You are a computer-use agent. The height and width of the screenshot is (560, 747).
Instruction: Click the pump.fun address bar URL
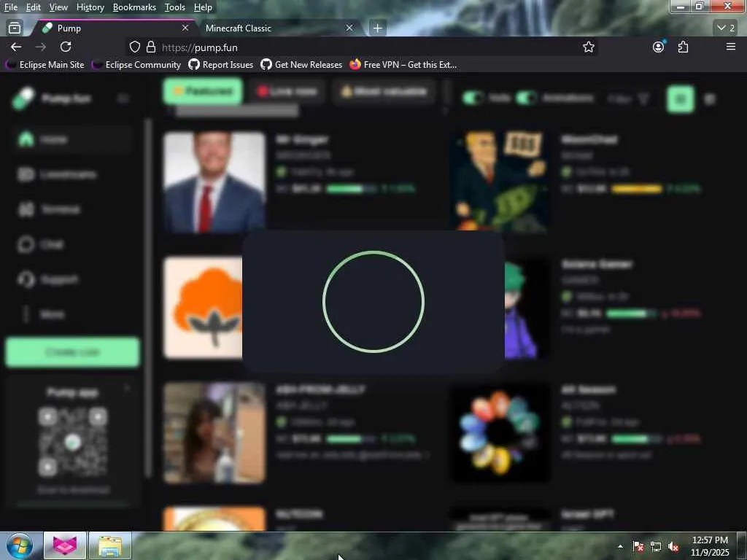[200, 47]
